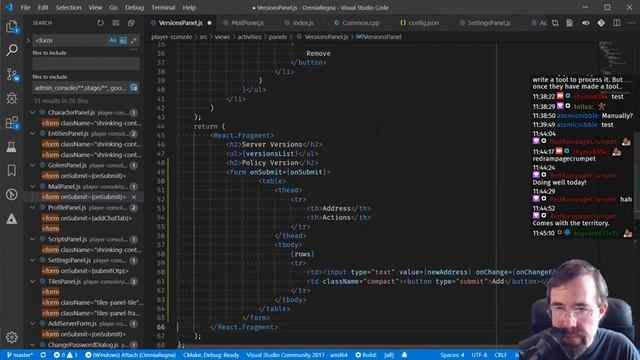640x360 pixels.
Task: Open the File menu
Action: 25,7
